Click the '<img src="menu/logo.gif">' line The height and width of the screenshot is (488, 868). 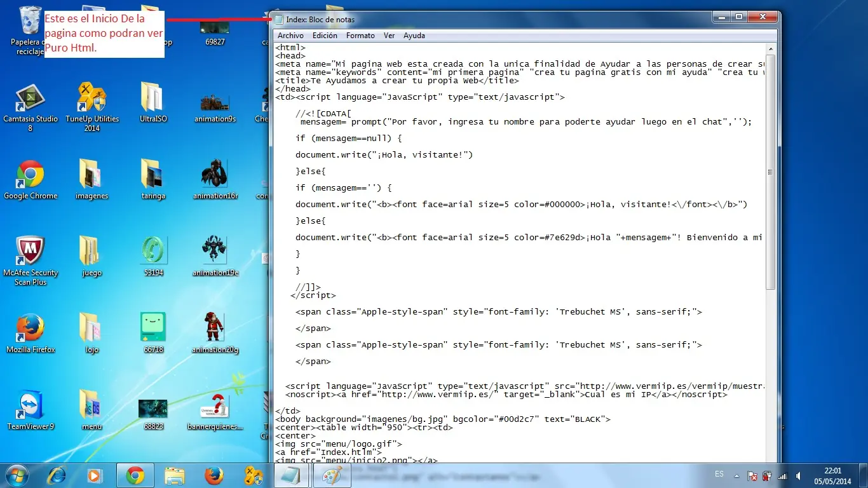pyautogui.click(x=339, y=444)
